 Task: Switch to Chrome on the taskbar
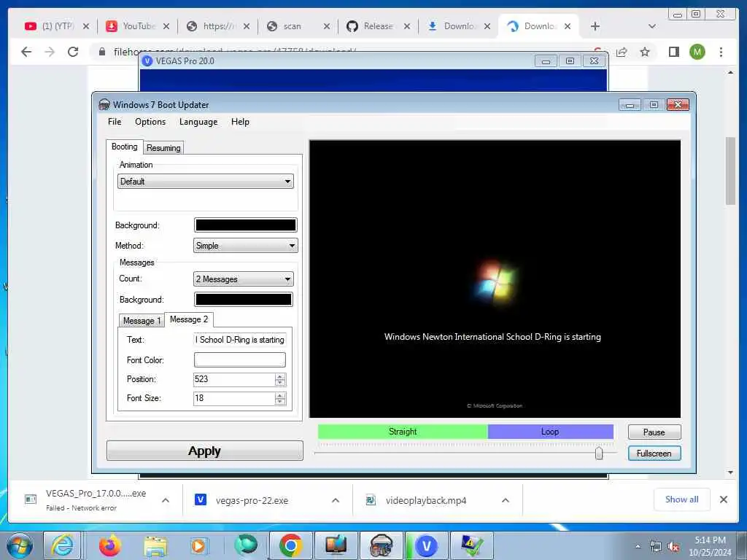point(290,545)
